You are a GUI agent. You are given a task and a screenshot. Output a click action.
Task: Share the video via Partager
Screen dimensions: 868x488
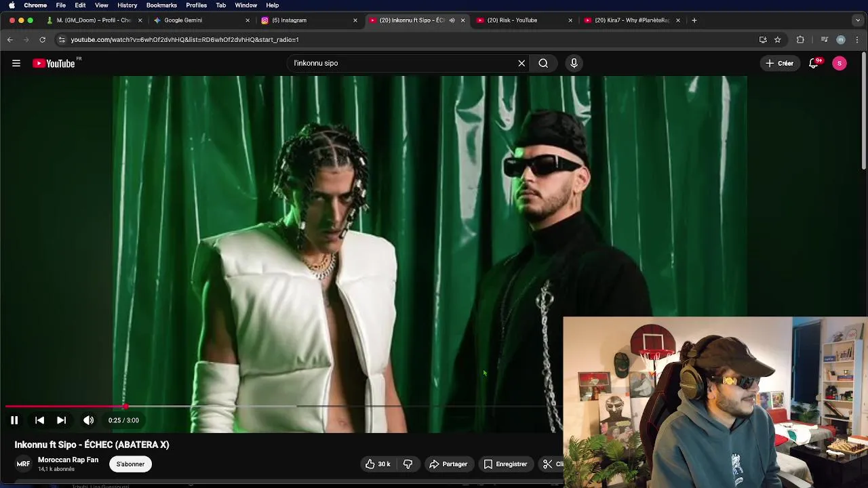[x=448, y=464]
